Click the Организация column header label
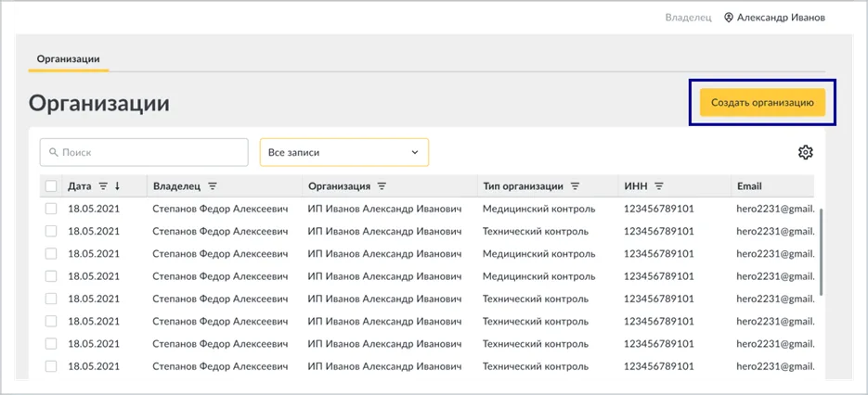Viewport: 868px width, 395px height. (x=340, y=186)
